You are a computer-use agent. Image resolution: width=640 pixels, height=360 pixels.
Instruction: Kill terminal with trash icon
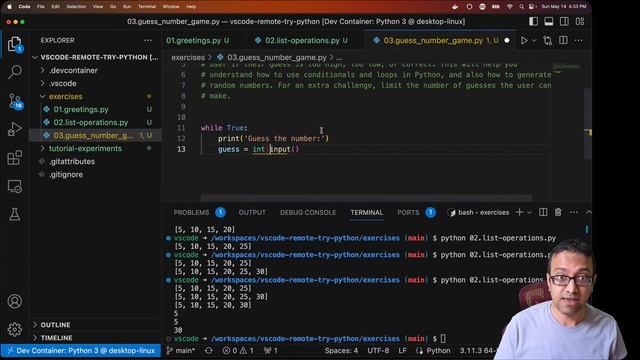pyautogui.click(x=558, y=212)
